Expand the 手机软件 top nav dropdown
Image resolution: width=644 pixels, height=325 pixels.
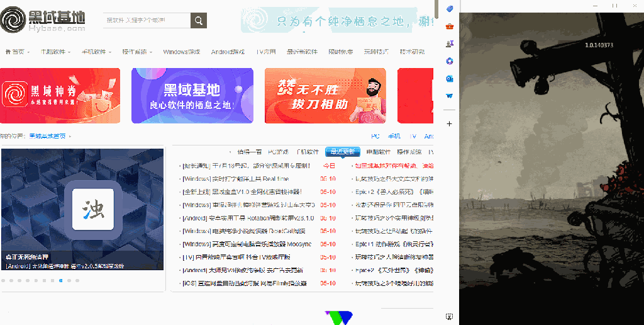(x=110, y=52)
